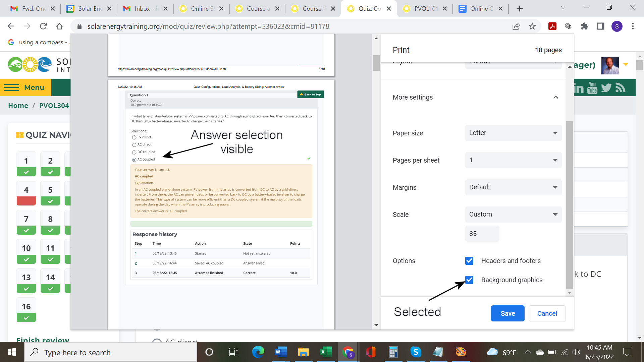Open the Paper size dropdown
This screenshot has height=362, width=644.
[x=513, y=133]
